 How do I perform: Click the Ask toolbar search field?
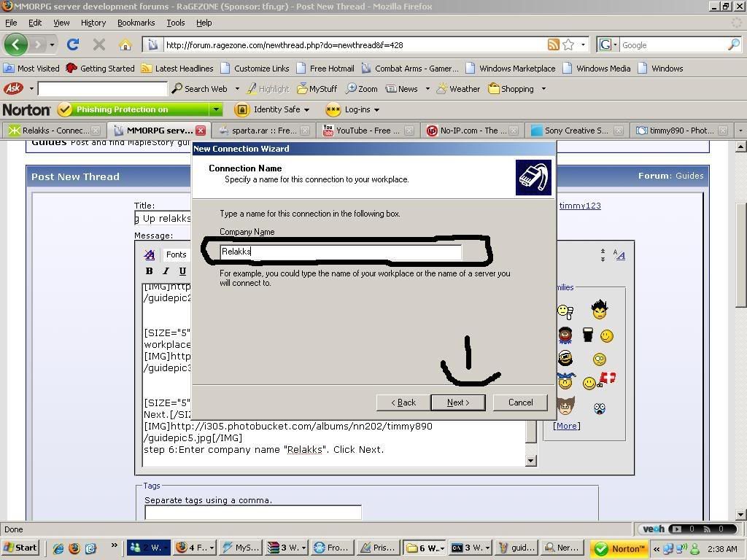(103, 88)
